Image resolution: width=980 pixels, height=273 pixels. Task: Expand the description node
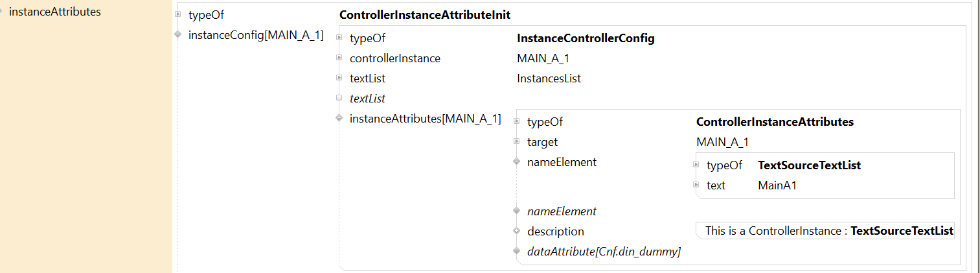point(516,231)
